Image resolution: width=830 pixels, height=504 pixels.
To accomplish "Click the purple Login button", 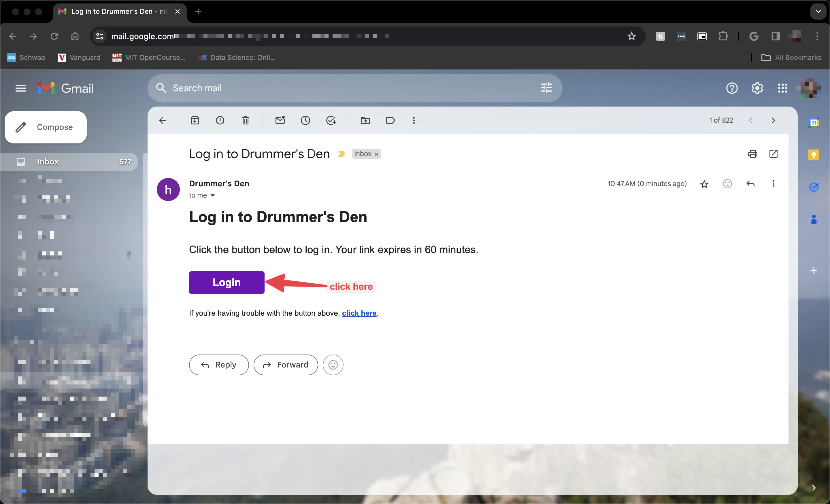I will 227,283.
